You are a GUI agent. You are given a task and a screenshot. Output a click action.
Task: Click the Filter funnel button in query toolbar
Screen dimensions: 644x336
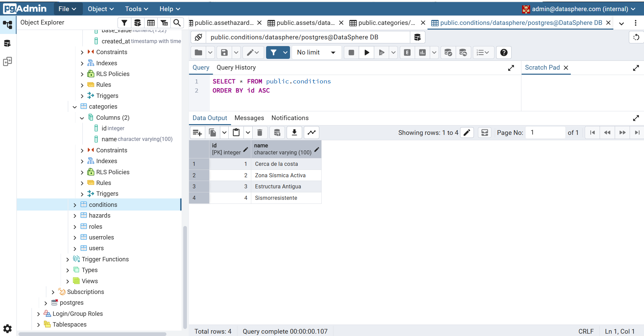click(273, 52)
